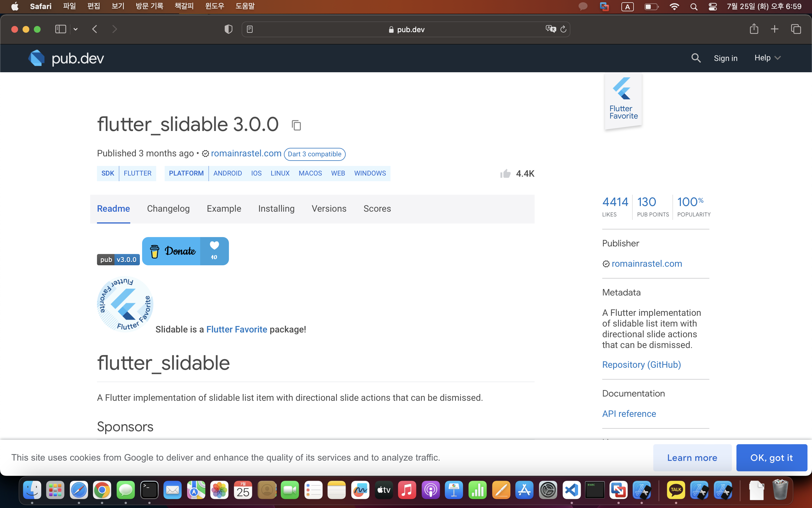Click the pub v3.0.0 badge

[x=118, y=259]
